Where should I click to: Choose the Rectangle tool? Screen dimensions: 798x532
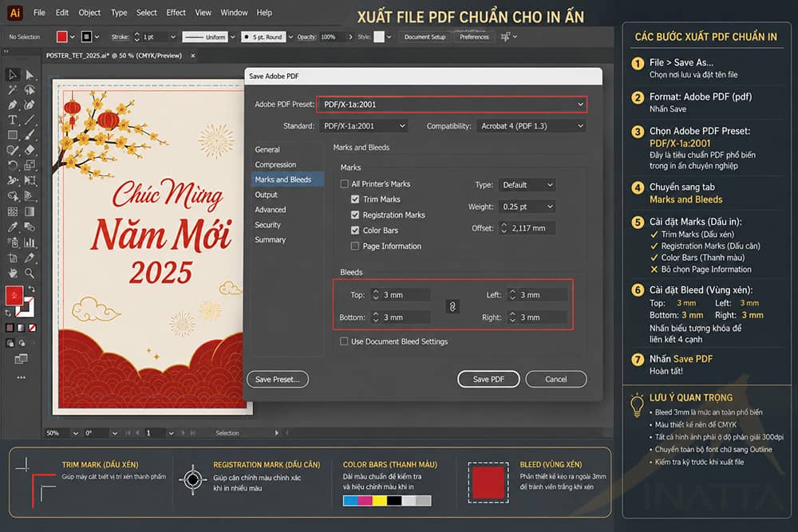(12, 136)
